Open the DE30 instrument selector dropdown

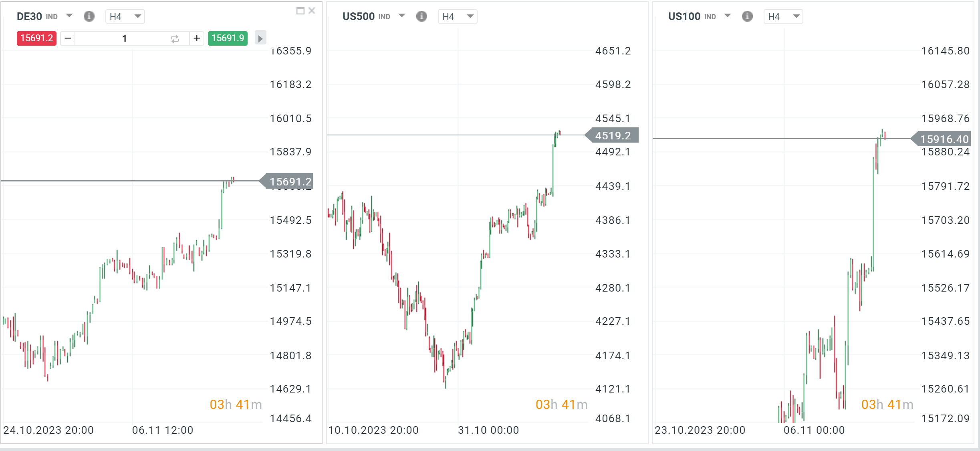tap(69, 16)
